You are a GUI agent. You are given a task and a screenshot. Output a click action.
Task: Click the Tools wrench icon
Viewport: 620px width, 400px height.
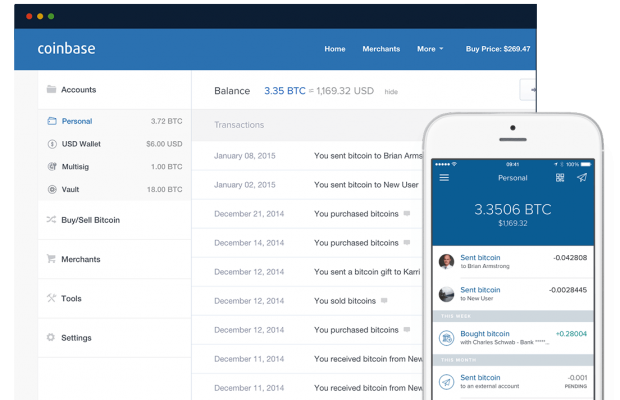point(51,298)
